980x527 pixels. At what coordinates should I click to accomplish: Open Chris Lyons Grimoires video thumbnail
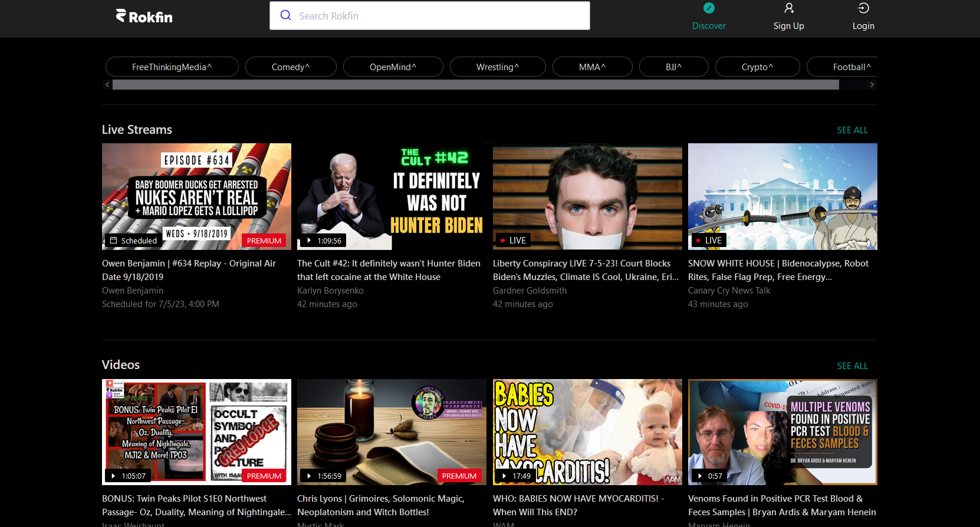(x=392, y=432)
